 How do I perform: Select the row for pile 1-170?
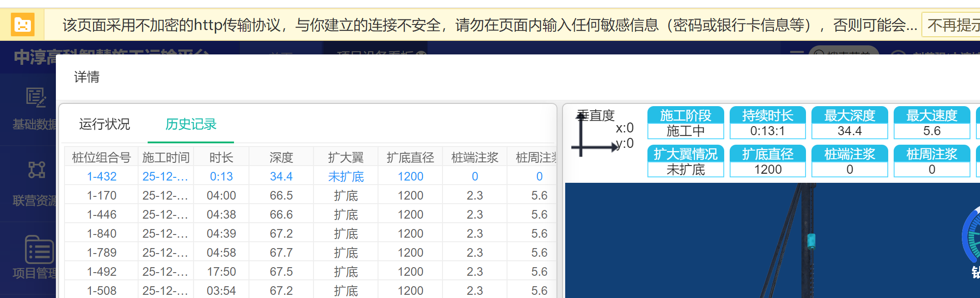(x=102, y=195)
